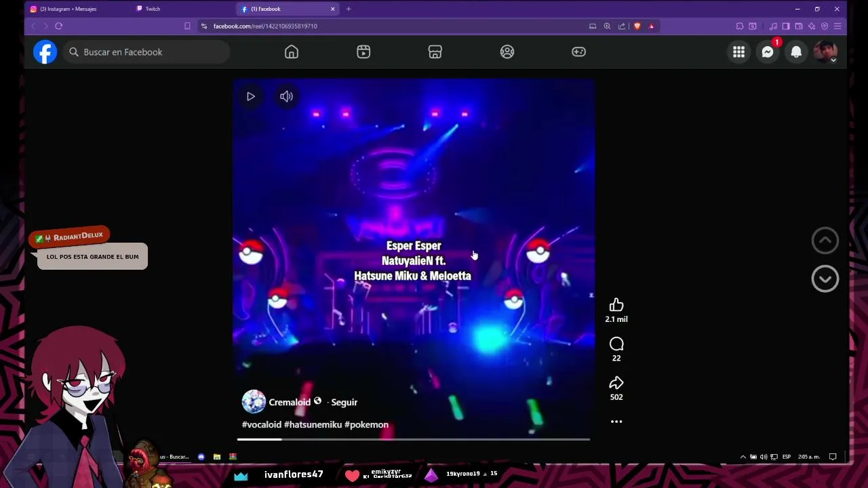This screenshot has width=868, height=488.
Task: Go to next reel down chevron
Action: coord(825,279)
